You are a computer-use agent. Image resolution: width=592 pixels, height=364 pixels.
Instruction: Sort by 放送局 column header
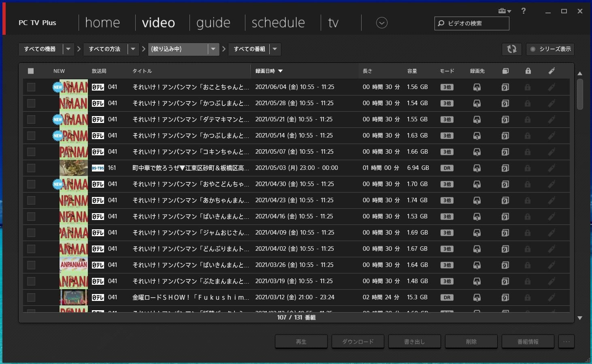coord(99,71)
